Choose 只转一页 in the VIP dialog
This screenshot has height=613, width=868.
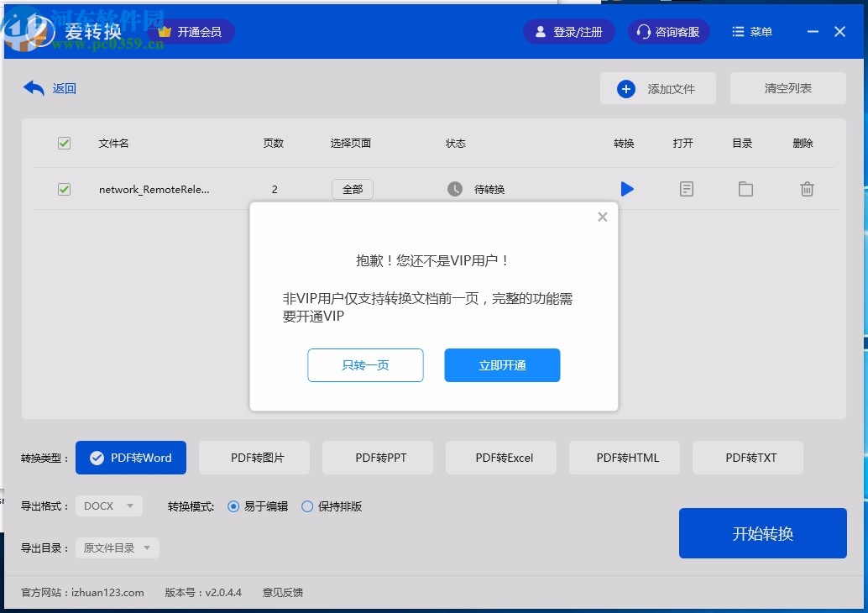pyautogui.click(x=365, y=364)
